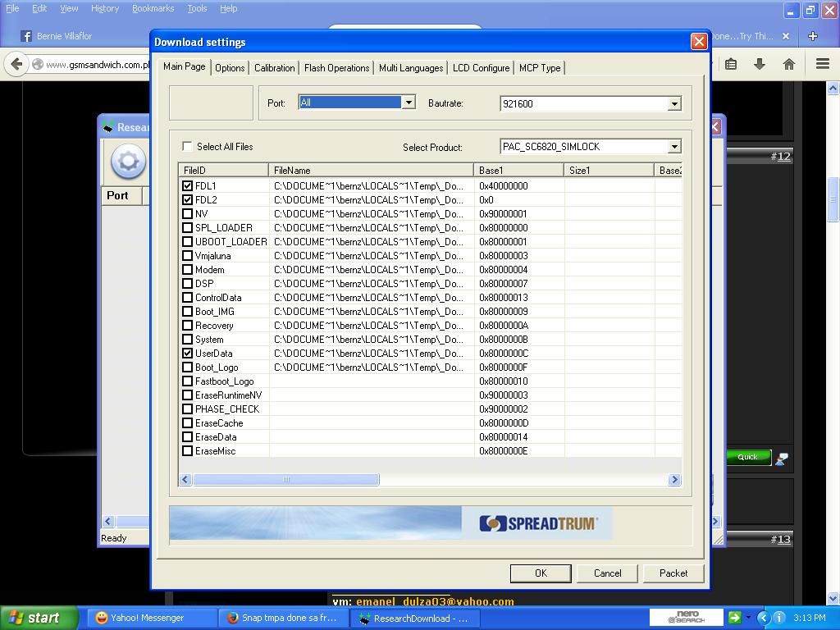Check the Boot_Logo file checkbox

tap(188, 367)
